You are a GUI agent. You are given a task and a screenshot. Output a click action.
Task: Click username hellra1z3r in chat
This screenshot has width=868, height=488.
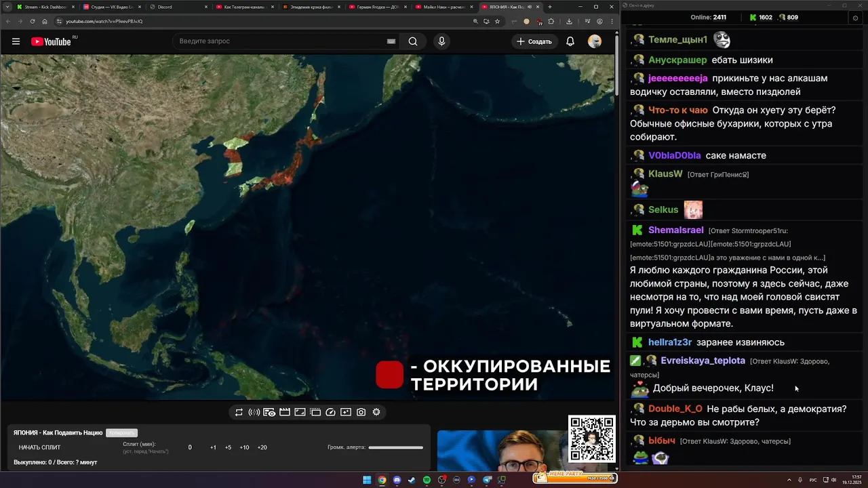[670, 342]
